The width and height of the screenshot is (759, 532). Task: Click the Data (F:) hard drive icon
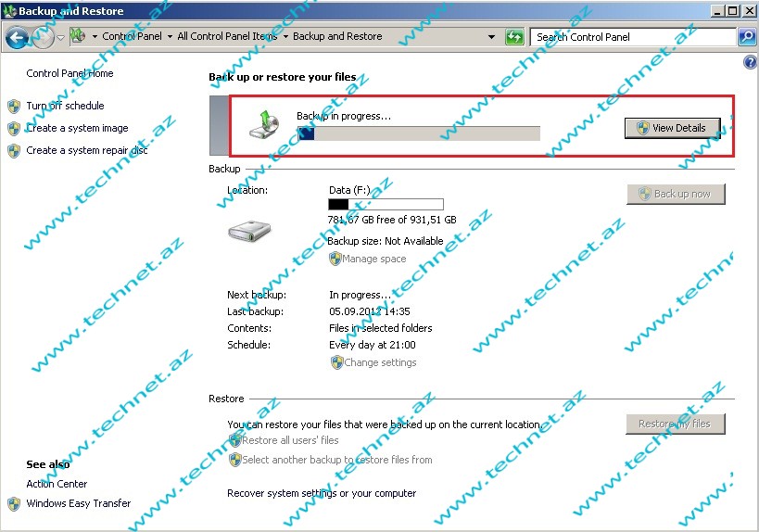tap(249, 231)
